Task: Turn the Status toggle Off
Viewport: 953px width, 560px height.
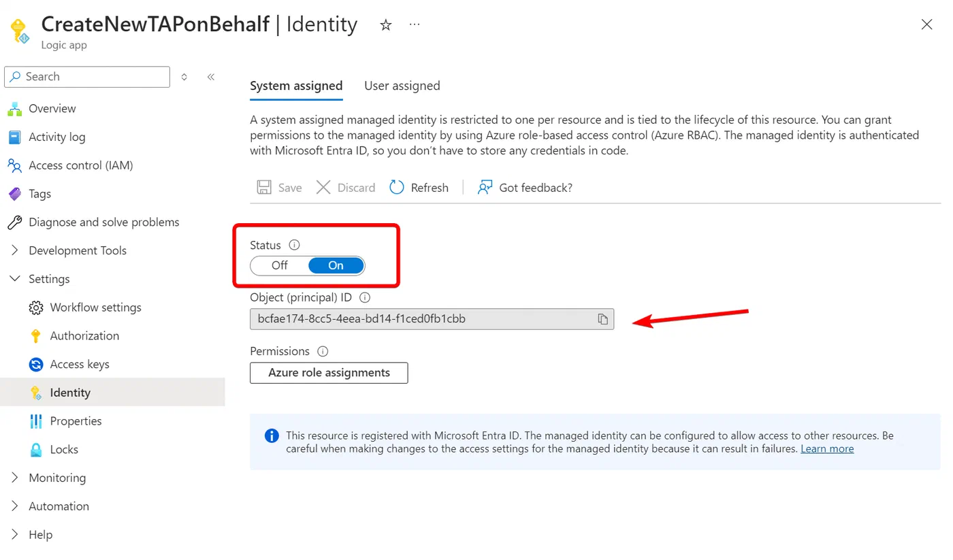Action: pos(280,265)
